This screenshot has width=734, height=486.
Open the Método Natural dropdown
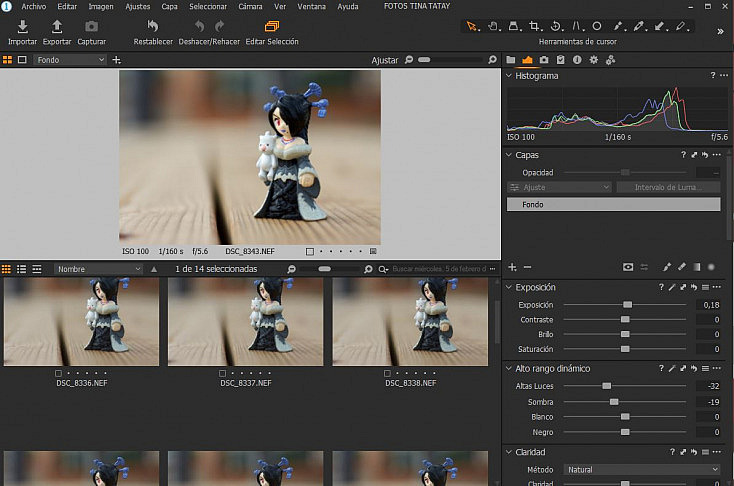[642, 470]
